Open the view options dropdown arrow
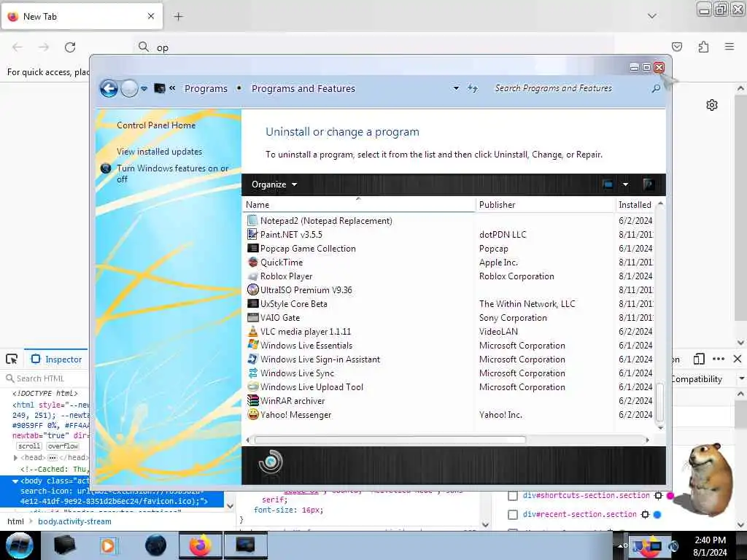This screenshot has height=560, width=747. click(625, 184)
